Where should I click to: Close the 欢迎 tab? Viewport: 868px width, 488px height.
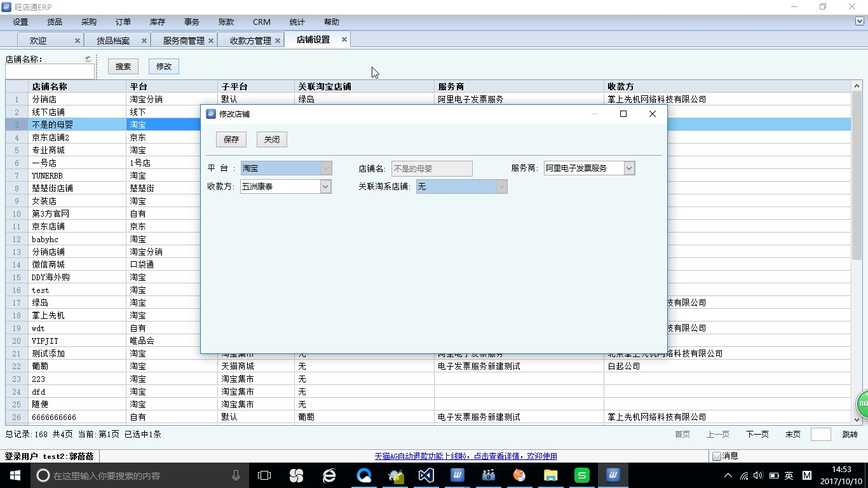pyautogui.click(x=78, y=41)
